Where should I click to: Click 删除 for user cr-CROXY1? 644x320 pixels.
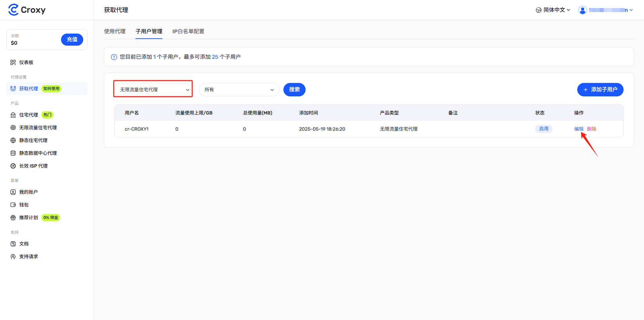[x=592, y=129]
